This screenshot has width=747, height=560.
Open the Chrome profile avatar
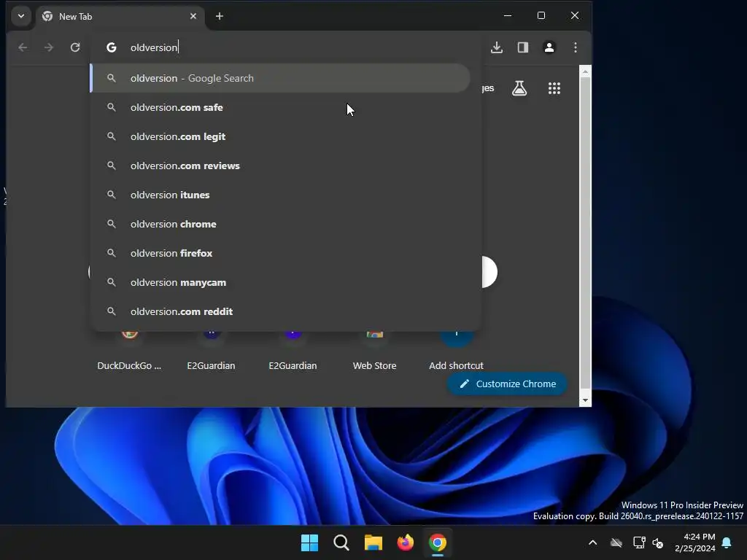[x=549, y=47]
